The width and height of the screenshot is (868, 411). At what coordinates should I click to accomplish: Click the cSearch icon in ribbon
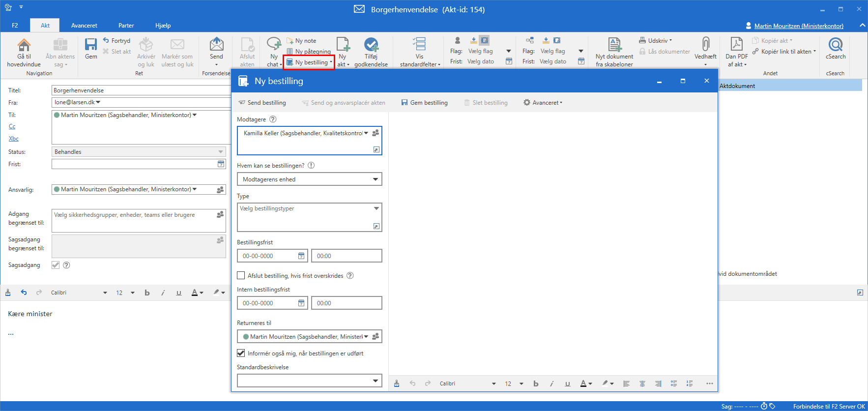pos(836,45)
